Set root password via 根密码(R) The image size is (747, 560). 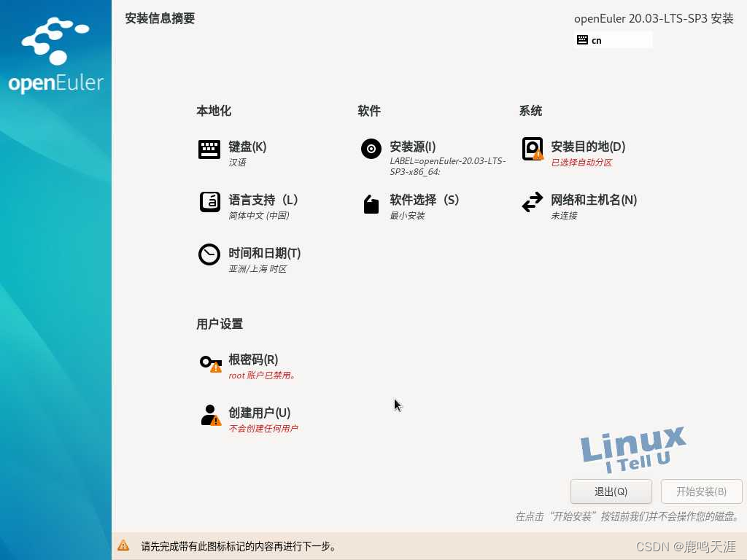(x=253, y=359)
